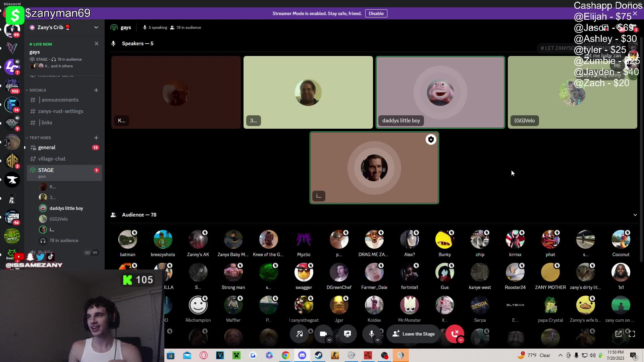Open Steam from the taskbar
The height and width of the screenshot is (362, 644).
[318, 355]
